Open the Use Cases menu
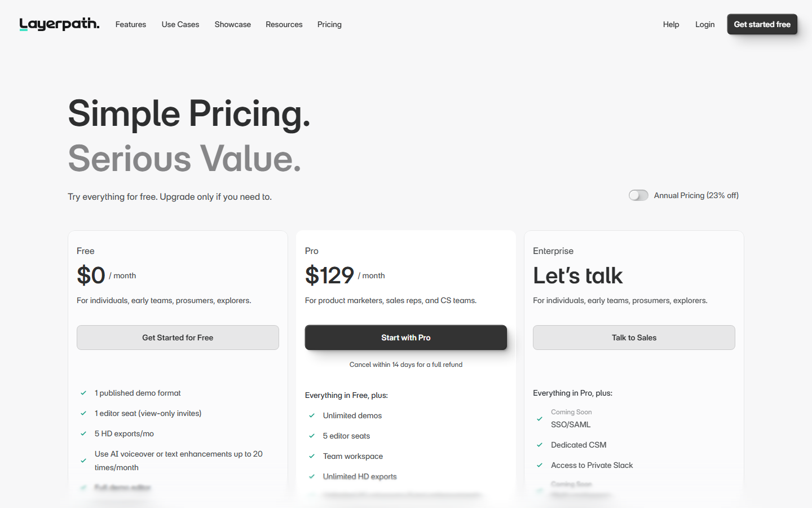 (x=180, y=24)
